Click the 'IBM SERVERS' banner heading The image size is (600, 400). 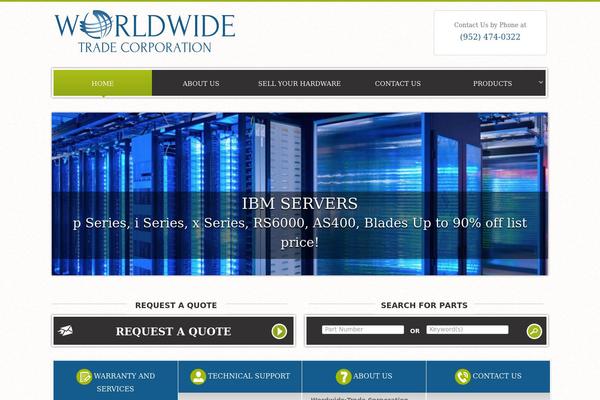pos(300,203)
